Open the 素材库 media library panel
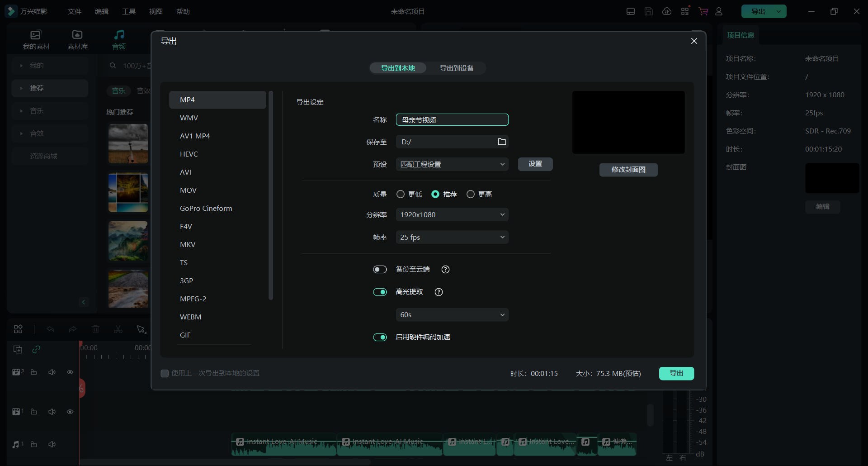The height and width of the screenshot is (466, 868). pyautogui.click(x=77, y=39)
